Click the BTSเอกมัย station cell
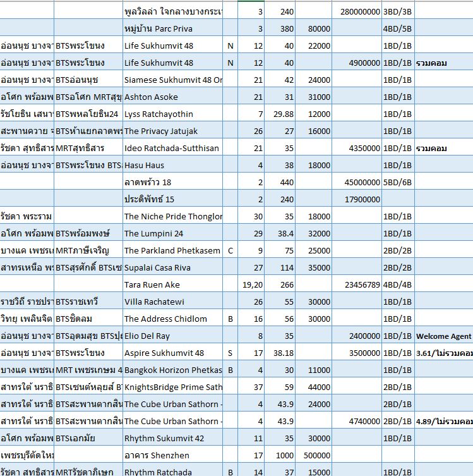 (88, 438)
